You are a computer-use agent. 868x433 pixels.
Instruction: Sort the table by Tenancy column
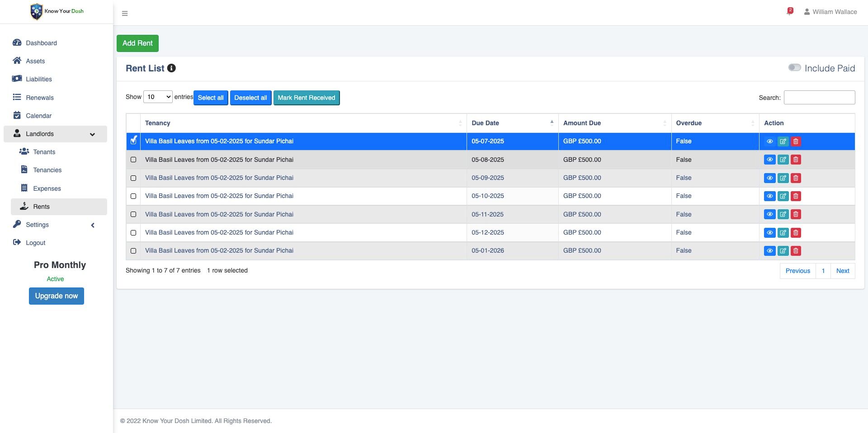tap(303, 123)
